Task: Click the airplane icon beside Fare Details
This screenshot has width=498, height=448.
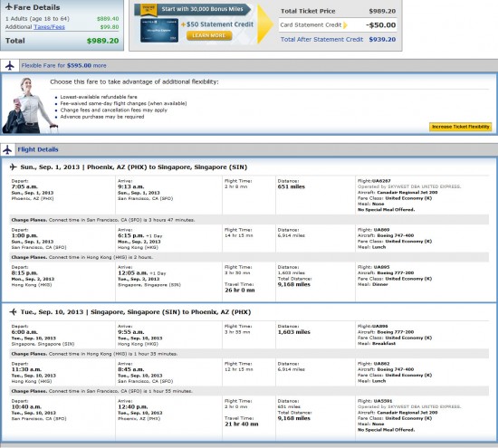Action: 9,6
